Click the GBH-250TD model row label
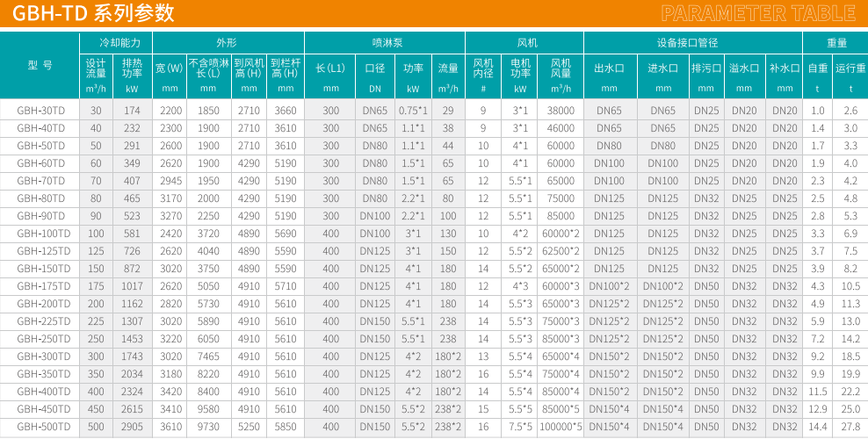 click(x=40, y=339)
